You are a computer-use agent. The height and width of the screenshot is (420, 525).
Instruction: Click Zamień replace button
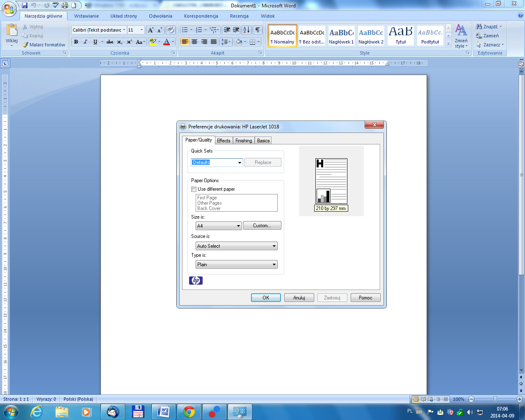tap(487, 36)
